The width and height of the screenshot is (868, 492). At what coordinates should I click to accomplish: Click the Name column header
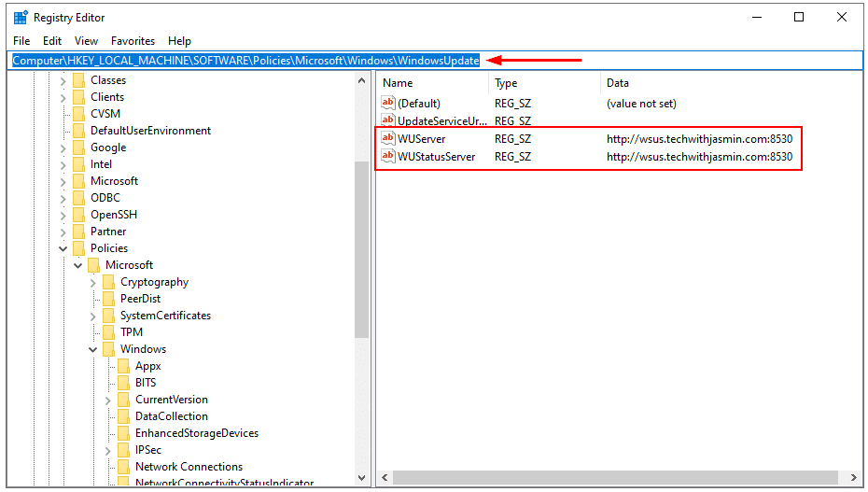tap(433, 83)
